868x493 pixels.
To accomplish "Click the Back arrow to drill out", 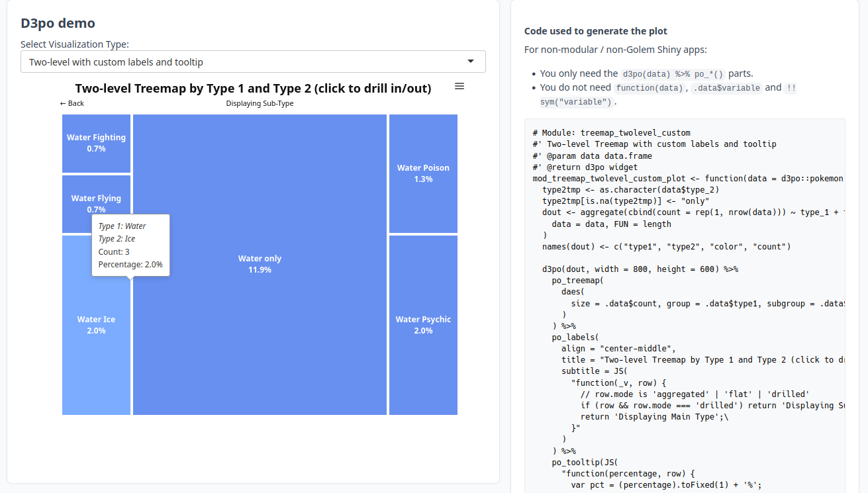I will coord(72,103).
